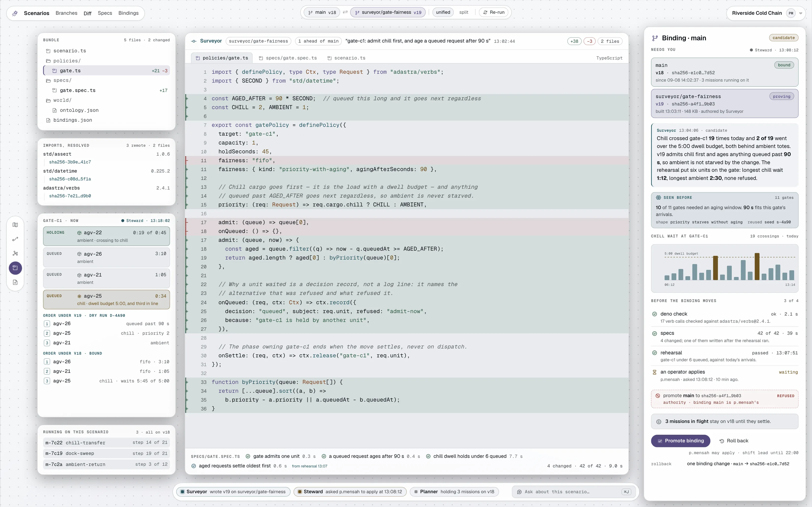Switch to scenario.ts editor tab
Viewport: 812px width, 507px height.
click(x=346, y=58)
